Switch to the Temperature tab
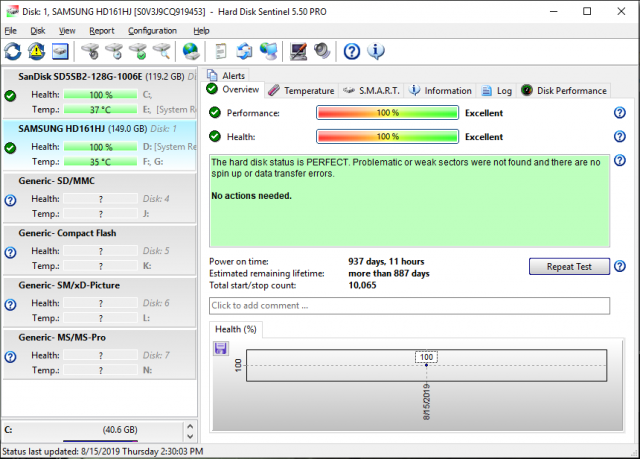The height and width of the screenshot is (459, 640). tap(301, 90)
